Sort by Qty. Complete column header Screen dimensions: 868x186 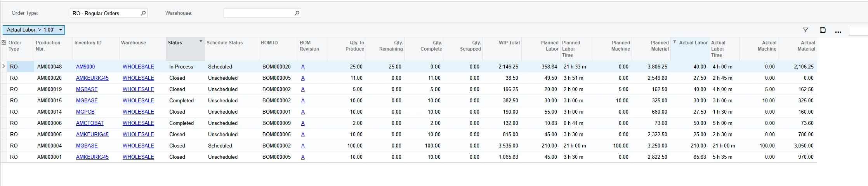tap(424, 49)
